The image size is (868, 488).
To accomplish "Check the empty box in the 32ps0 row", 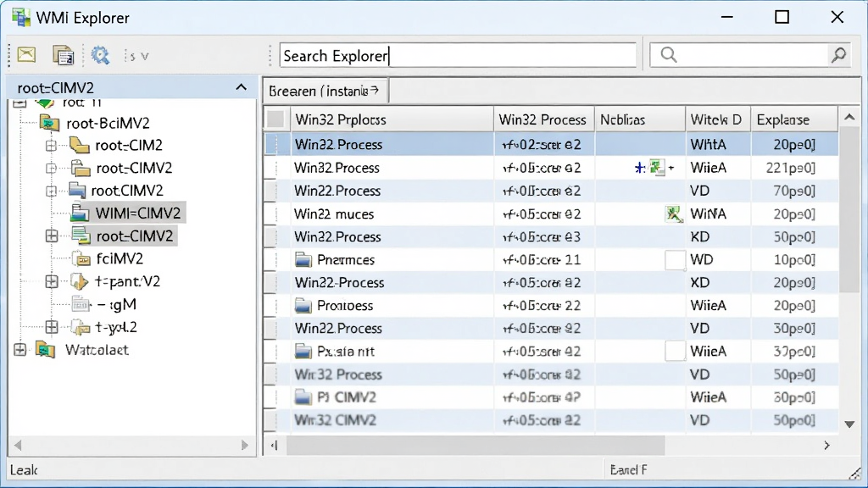I will pos(676,352).
